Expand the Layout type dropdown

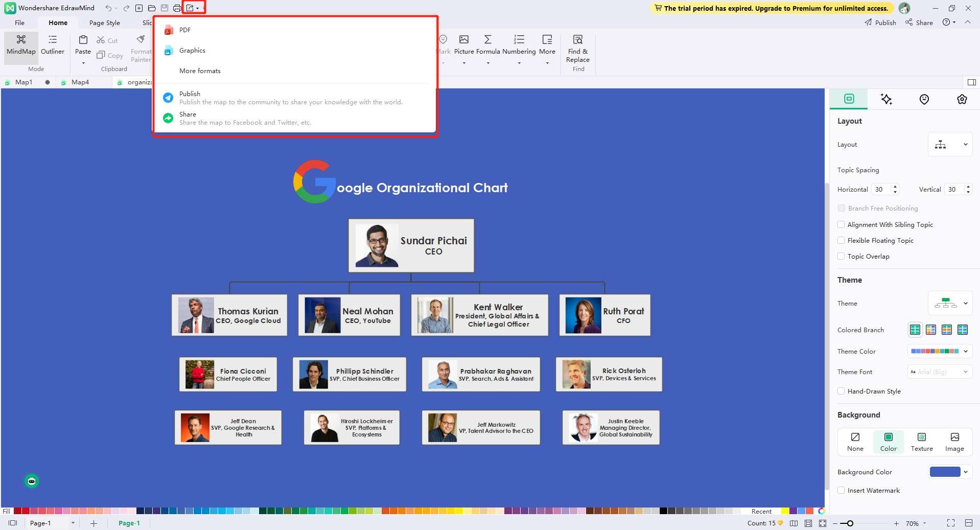click(950, 145)
